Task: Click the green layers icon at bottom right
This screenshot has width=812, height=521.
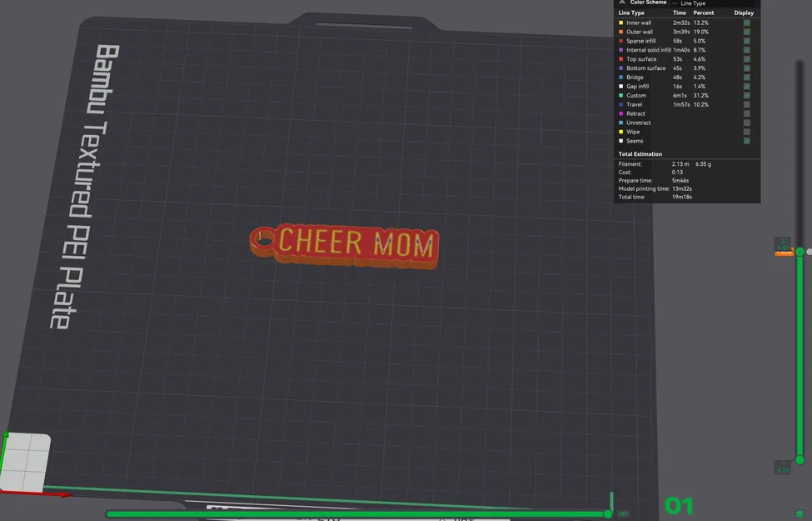Action: [x=800, y=515]
